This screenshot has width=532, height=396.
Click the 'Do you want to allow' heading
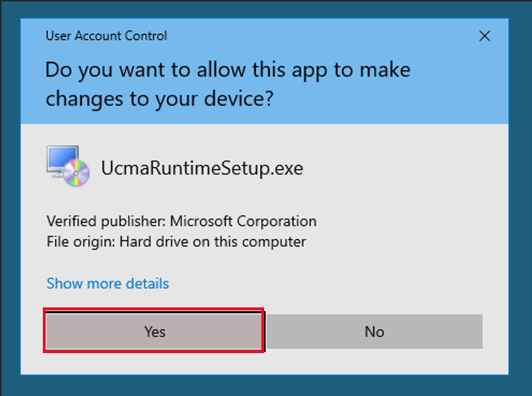[228, 70]
